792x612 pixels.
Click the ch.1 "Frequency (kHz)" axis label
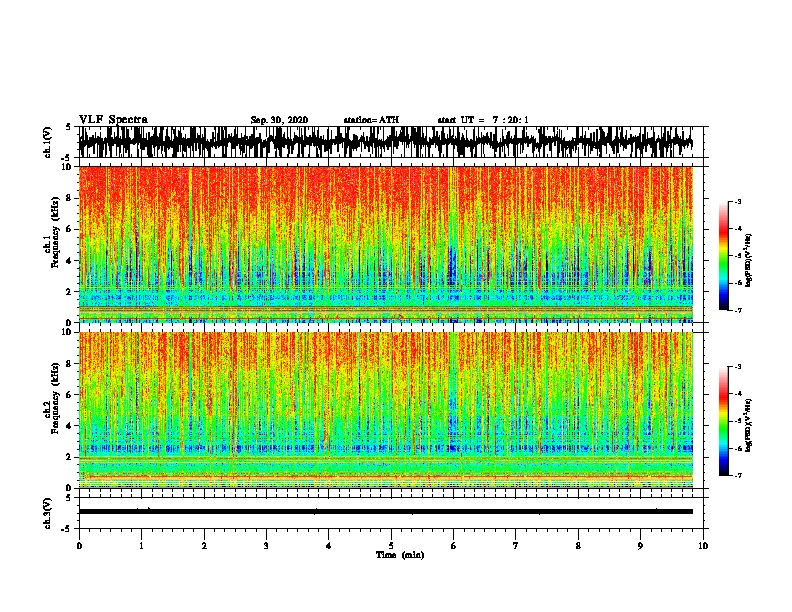click(55, 232)
